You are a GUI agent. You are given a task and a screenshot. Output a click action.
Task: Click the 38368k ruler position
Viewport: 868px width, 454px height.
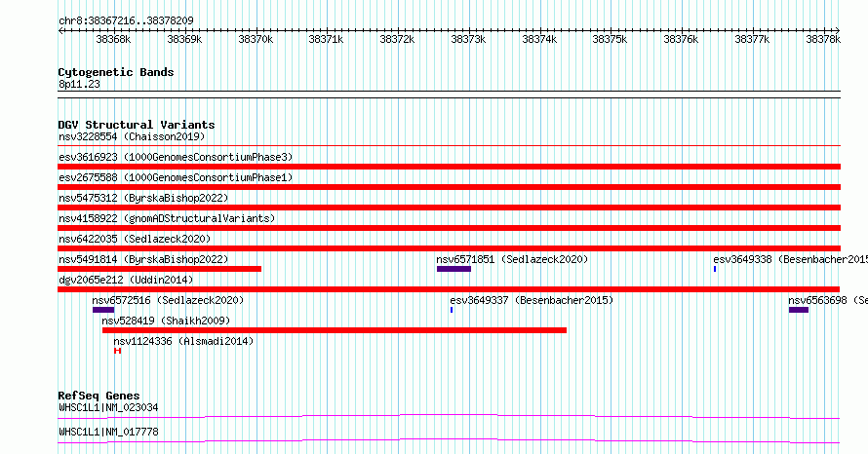113,39
